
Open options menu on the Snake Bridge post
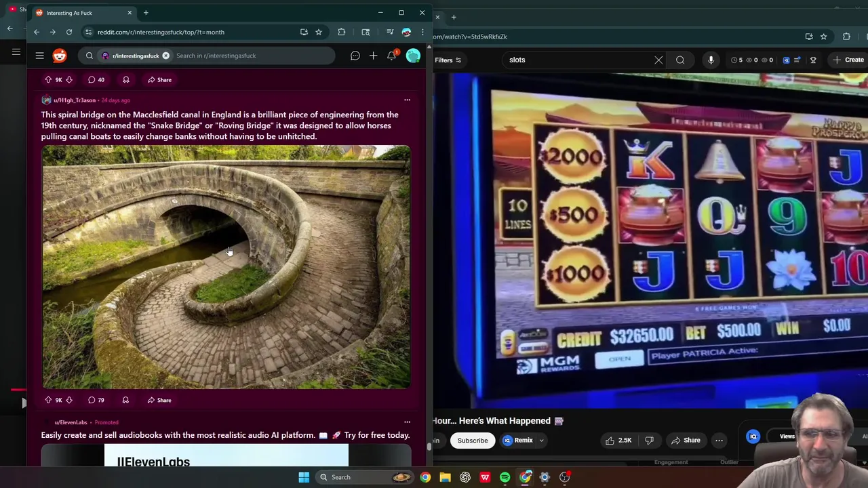(407, 100)
